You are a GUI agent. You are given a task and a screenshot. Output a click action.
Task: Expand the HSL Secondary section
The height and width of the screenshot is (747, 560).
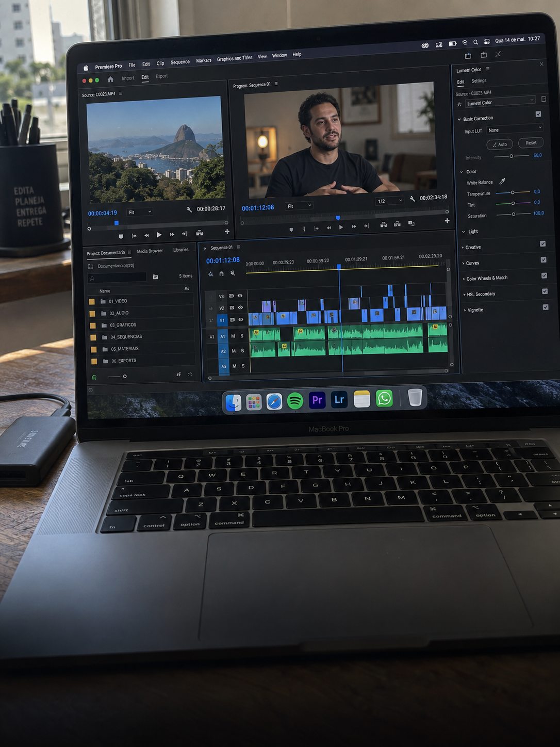[465, 294]
